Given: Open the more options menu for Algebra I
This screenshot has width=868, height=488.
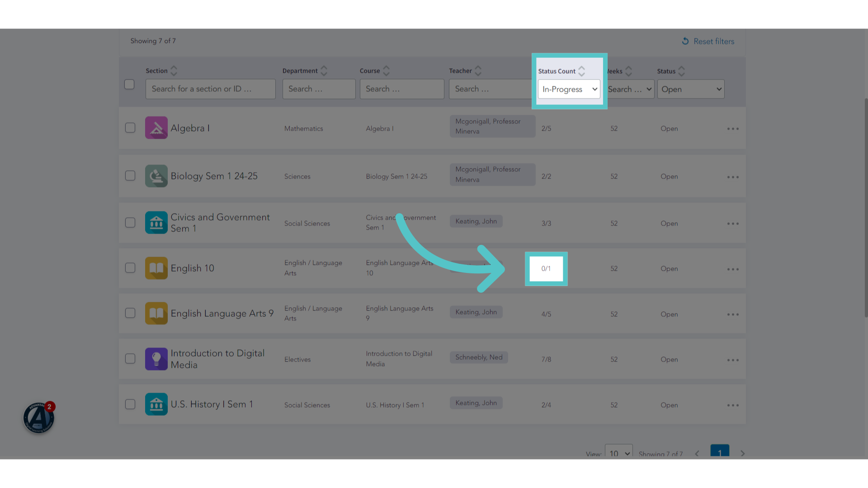Looking at the screenshot, I should (x=733, y=129).
